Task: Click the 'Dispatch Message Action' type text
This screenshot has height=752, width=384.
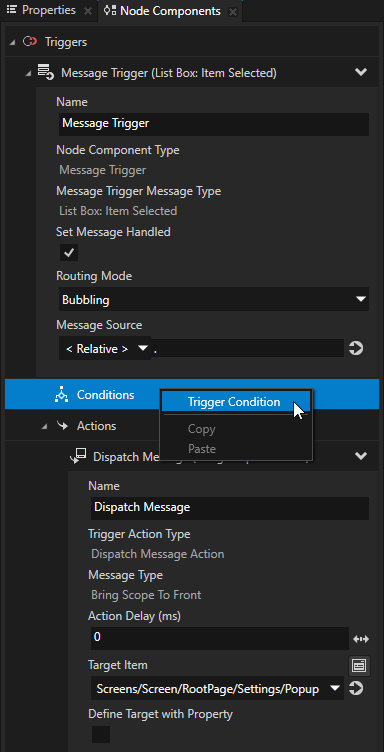Action: (x=158, y=554)
